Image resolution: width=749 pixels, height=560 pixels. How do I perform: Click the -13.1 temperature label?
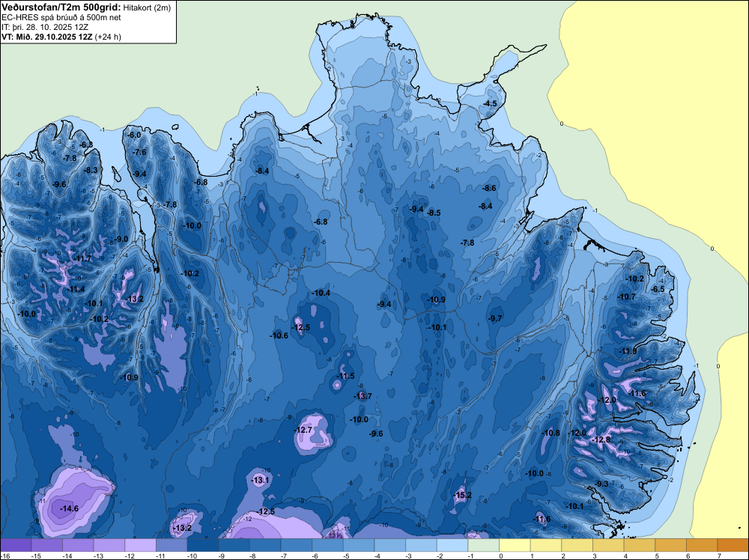pyautogui.click(x=261, y=481)
